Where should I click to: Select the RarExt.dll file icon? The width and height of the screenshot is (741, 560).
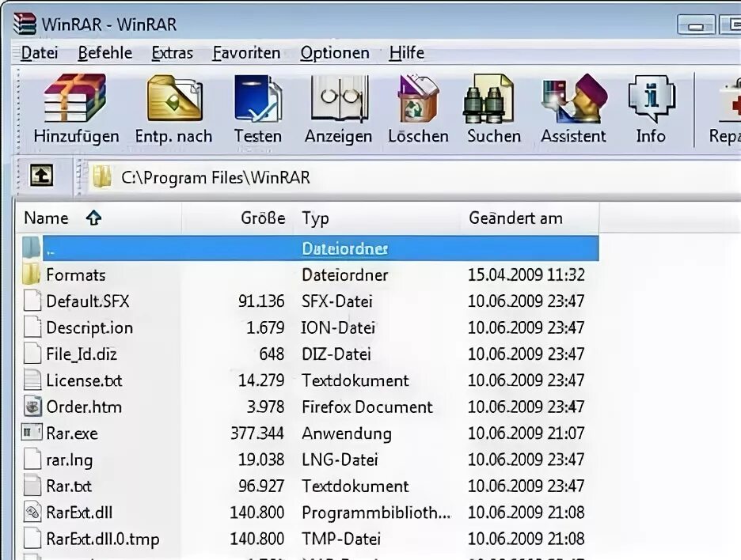[x=32, y=513]
